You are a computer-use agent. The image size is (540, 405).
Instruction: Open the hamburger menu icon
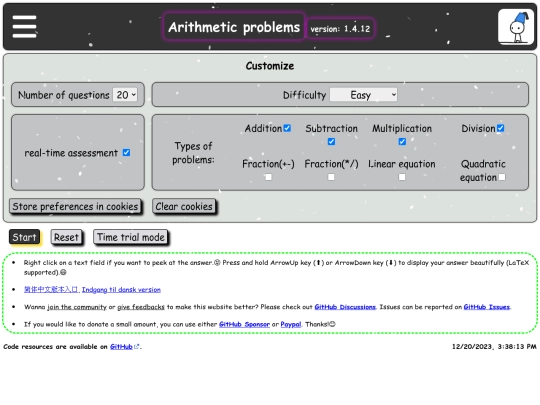tap(24, 27)
